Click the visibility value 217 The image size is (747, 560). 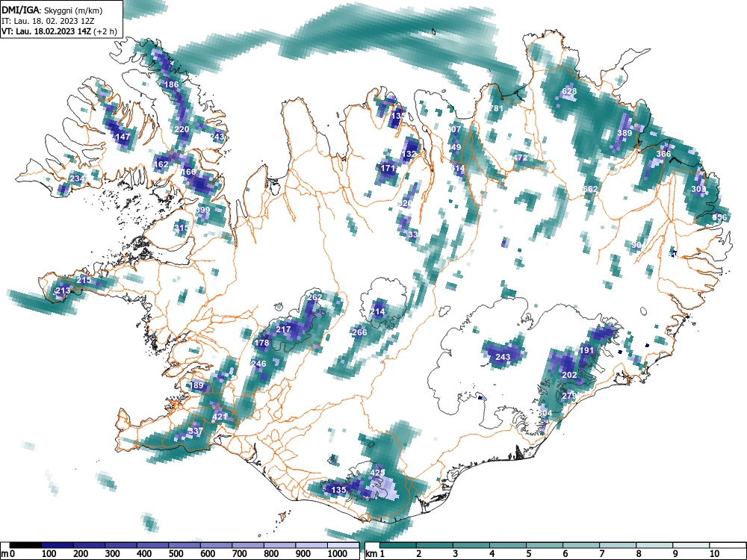pyautogui.click(x=283, y=329)
